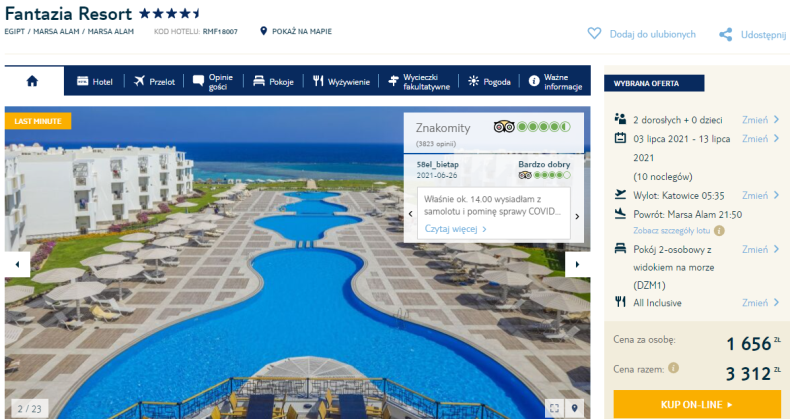Click the map pin icon before Pokaż na mapie
The width and height of the screenshot is (790, 419).
click(x=263, y=31)
